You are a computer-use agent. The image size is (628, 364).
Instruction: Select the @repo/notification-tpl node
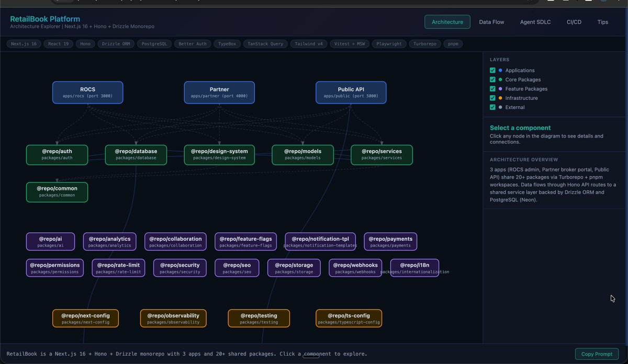pos(320,242)
